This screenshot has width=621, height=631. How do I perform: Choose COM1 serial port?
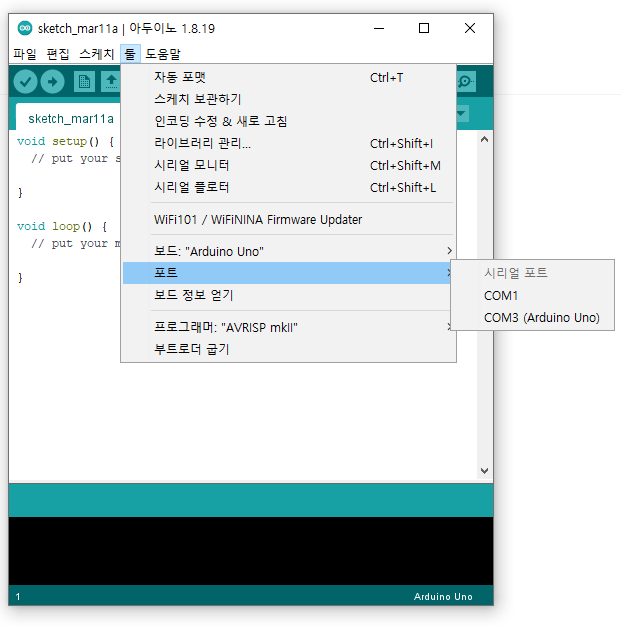click(x=532, y=295)
